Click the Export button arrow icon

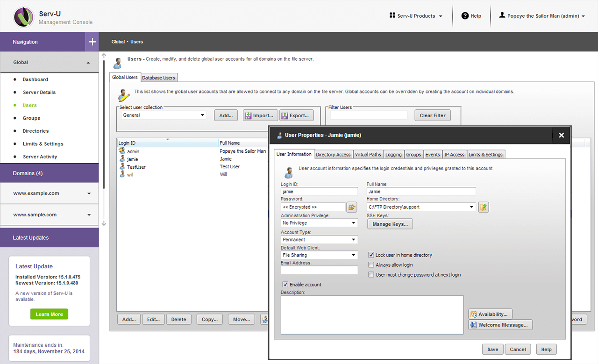click(285, 115)
